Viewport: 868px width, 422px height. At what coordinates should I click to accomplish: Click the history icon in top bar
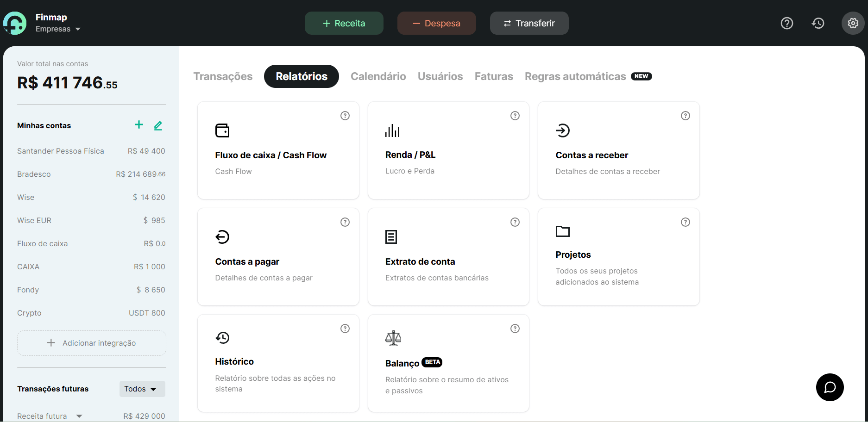click(x=818, y=23)
